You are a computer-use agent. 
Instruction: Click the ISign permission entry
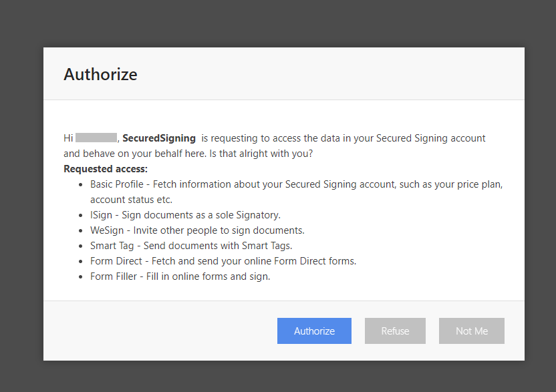(x=185, y=215)
